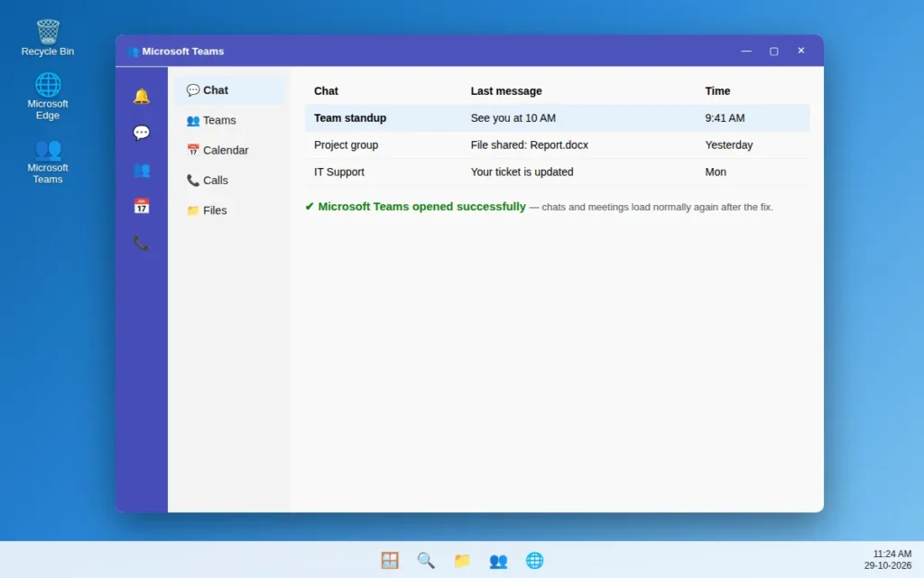This screenshot has height=578, width=924.
Task: Open the Windows Start button
Action: [x=390, y=560]
